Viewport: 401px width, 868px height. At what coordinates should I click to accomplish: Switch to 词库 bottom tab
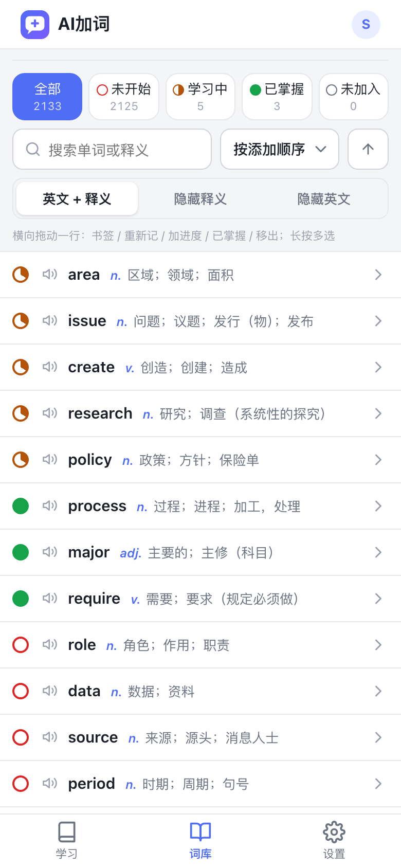coord(200,841)
